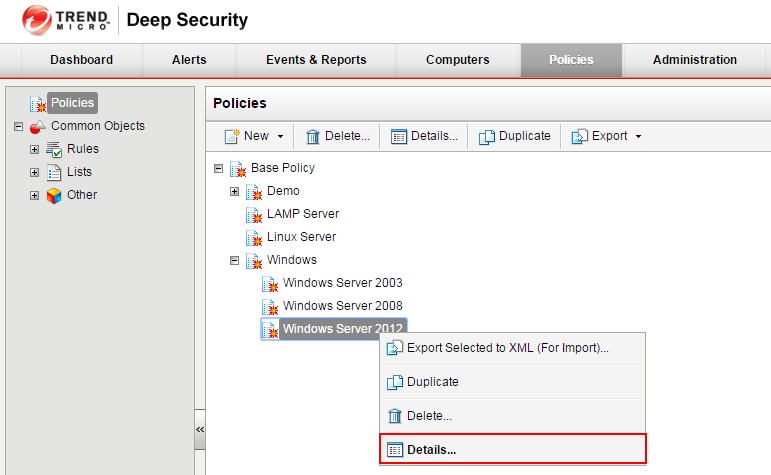Select Other in sidebar tree
771x475 pixels.
[x=82, y=195]
